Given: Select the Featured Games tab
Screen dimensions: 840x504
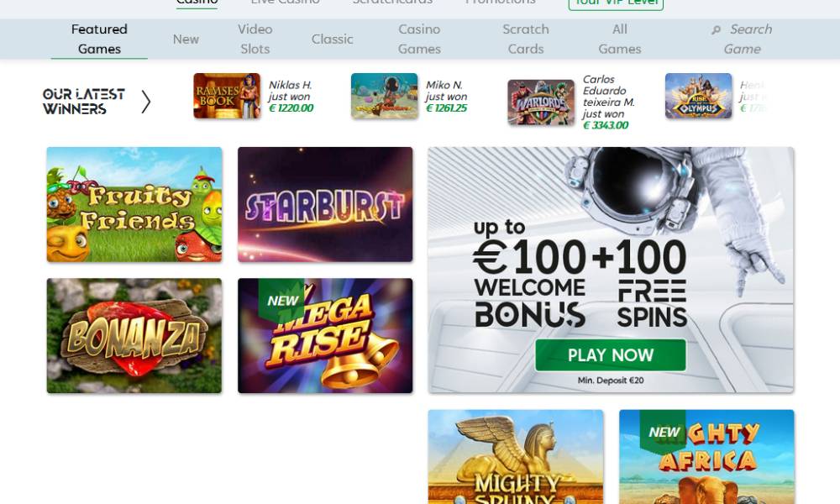Looking at the screenshot, I should (99, 39).
